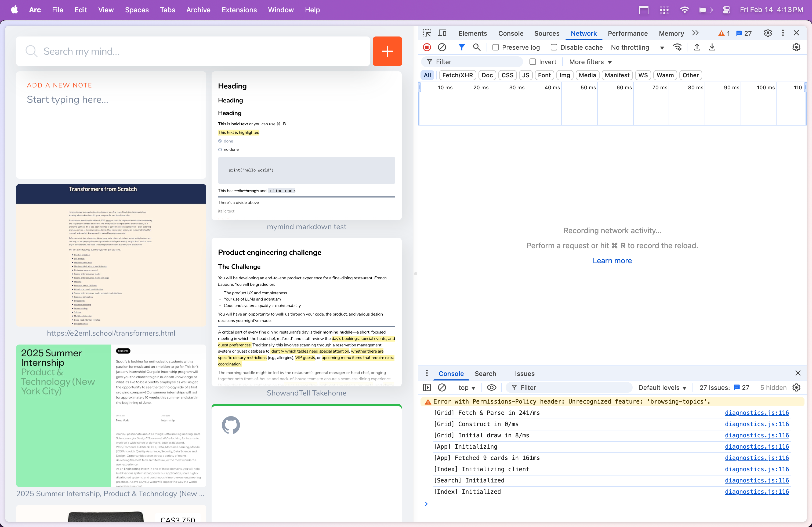Open diagnostics.js:116 link for [Search] Initialized
812x527 pixels.
[757, 480]
